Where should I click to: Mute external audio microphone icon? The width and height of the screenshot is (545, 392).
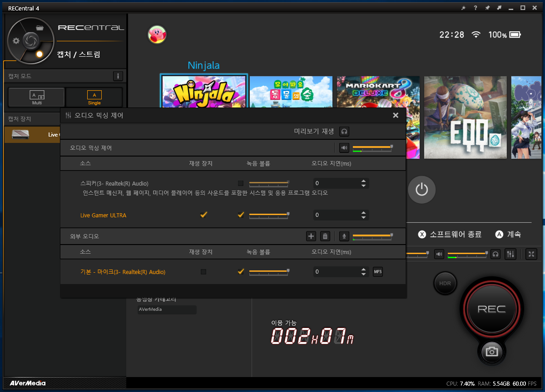point(344,236)
